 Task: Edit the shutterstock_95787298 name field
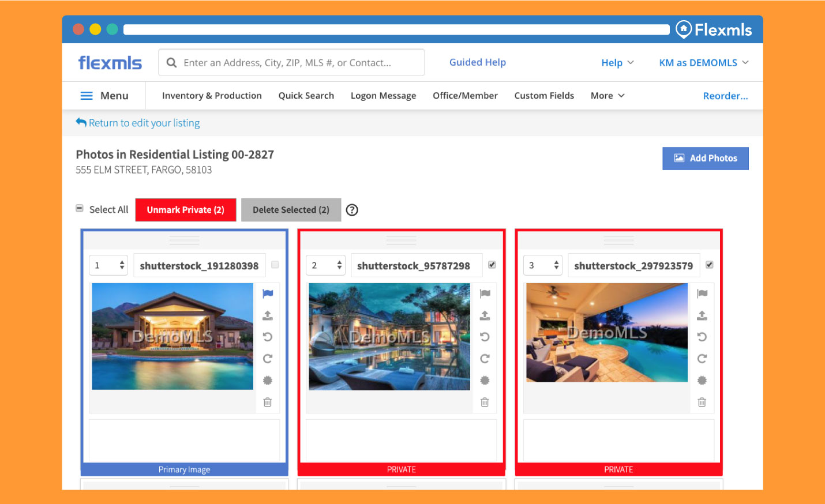[x=417, y=265]
